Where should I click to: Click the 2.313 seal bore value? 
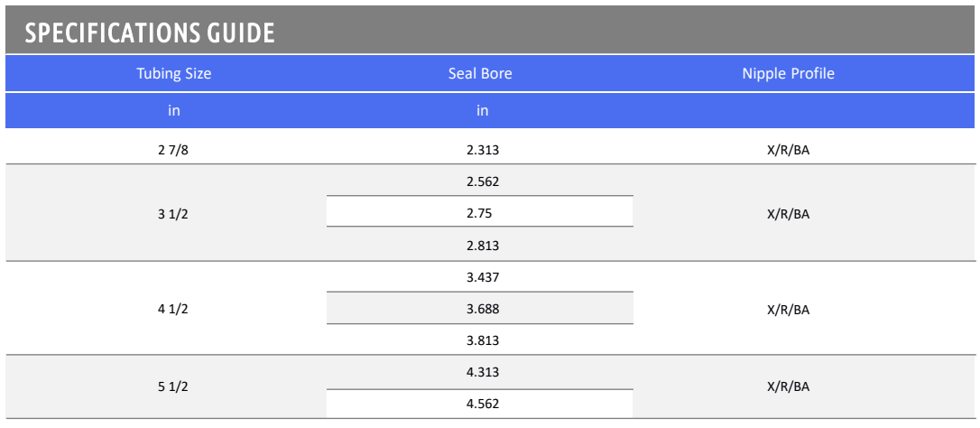[483, 150]
